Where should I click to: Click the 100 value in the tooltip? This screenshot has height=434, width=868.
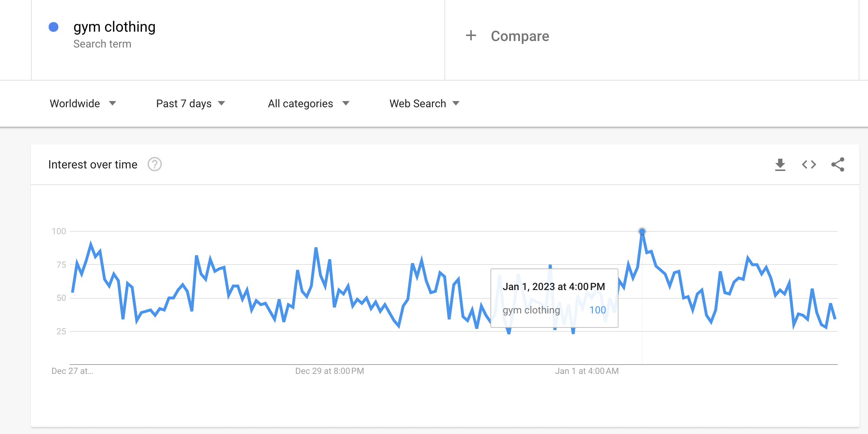click(x=597, y=310)
